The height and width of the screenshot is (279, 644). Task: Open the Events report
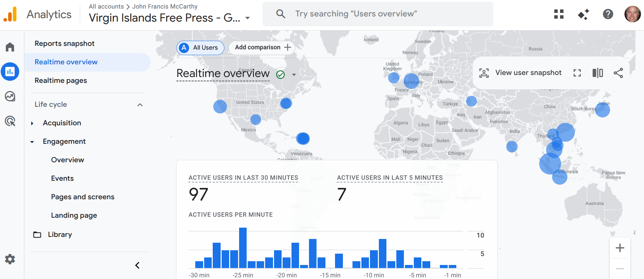click(62, 178)
